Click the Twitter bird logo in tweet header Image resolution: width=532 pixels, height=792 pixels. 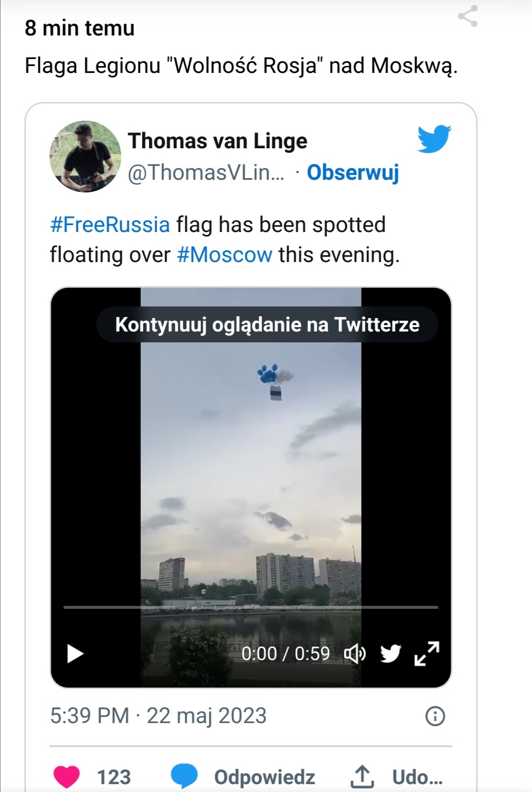coord(434,138)
